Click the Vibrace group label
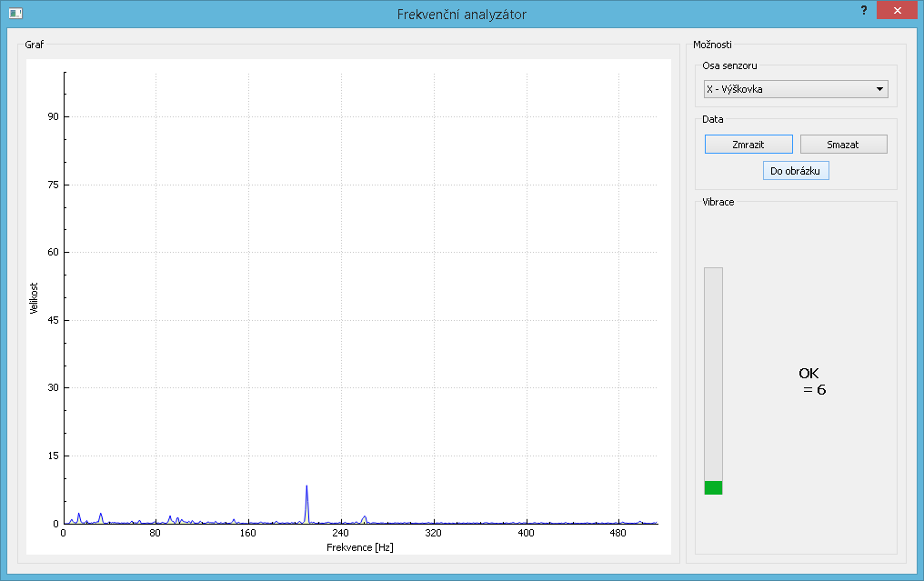Image resolution: width=924 pixels, height=581 pixels. [x=718, y=202]
